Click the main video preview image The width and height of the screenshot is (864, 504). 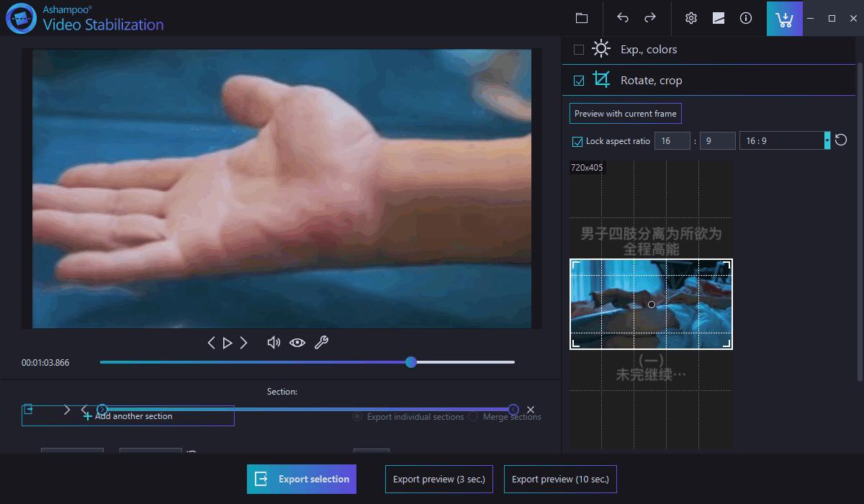click(x=281, y=189)
